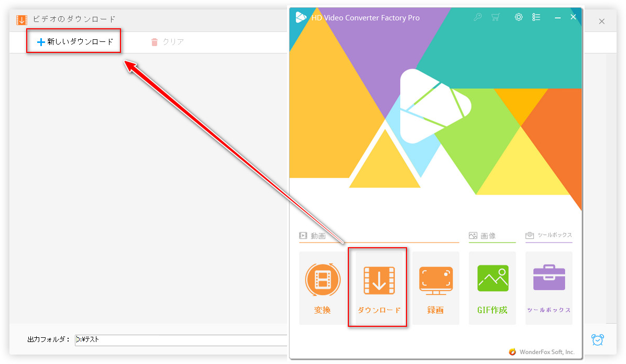The image size is (626, 364).
Task: Click the 動画 section header
Action: pyautogui.click(x=313, y=236)
